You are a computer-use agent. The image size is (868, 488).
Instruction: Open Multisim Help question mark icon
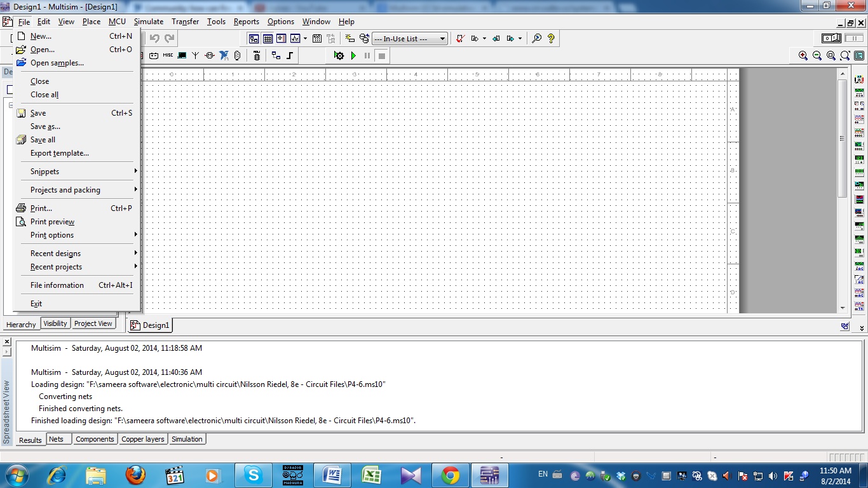click(x=551, y=38)
